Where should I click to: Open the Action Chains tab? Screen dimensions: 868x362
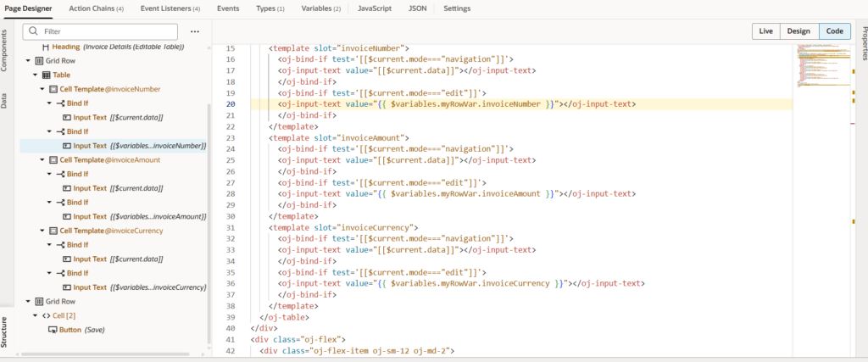(96, 8)
